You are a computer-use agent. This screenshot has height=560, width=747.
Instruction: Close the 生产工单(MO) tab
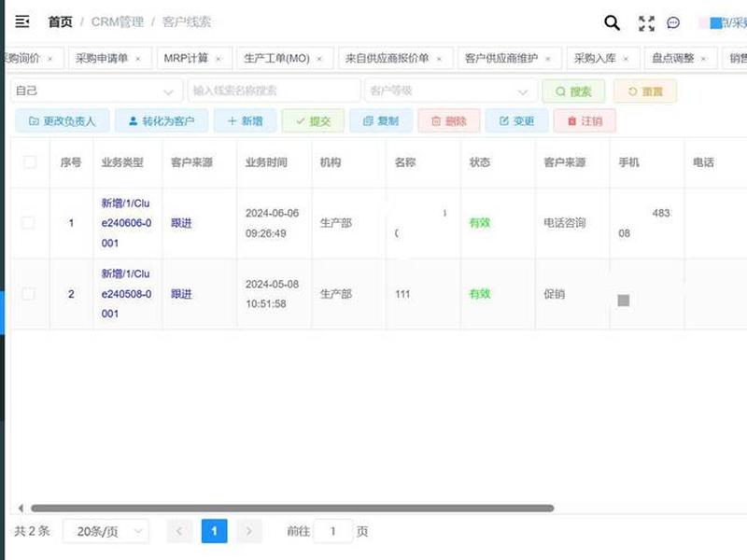click(319, 59)
